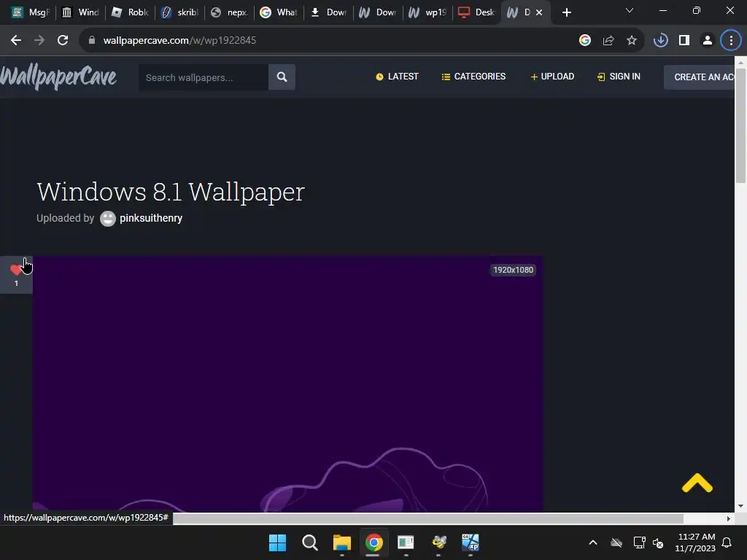Screen dimensions: 747x560
Task: View site information via lock icon
Action: (x=92, y=41)
